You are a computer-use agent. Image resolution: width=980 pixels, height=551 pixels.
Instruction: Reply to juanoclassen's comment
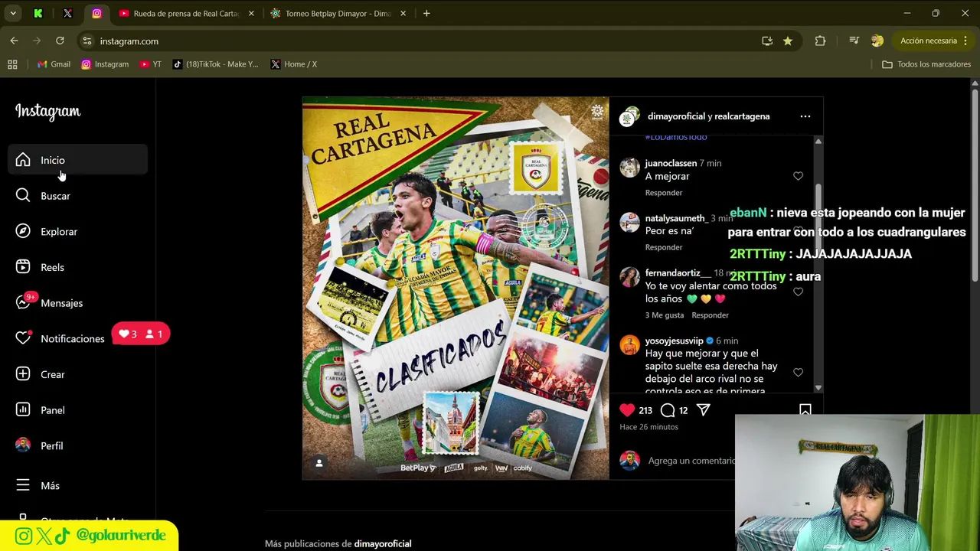pos(664,193)
